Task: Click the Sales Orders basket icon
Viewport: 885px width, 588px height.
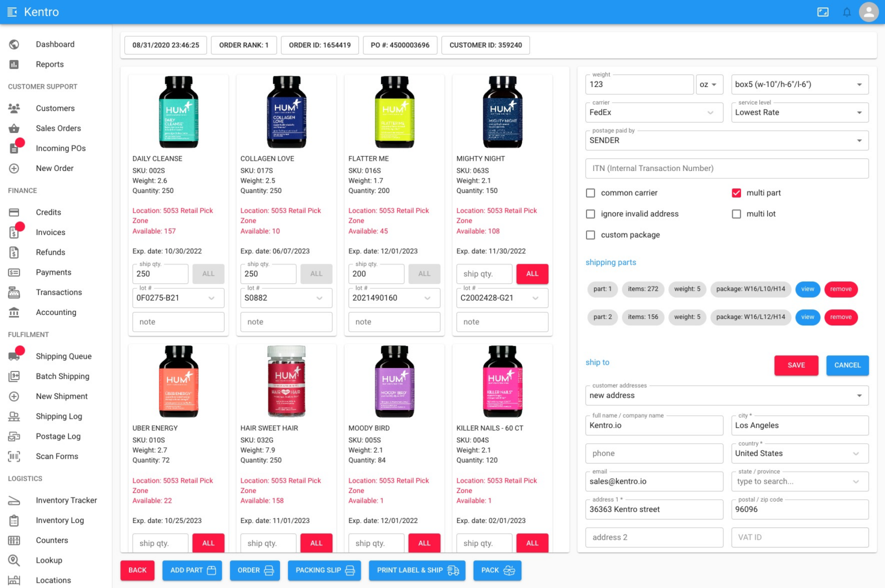Action: [14, 128]
